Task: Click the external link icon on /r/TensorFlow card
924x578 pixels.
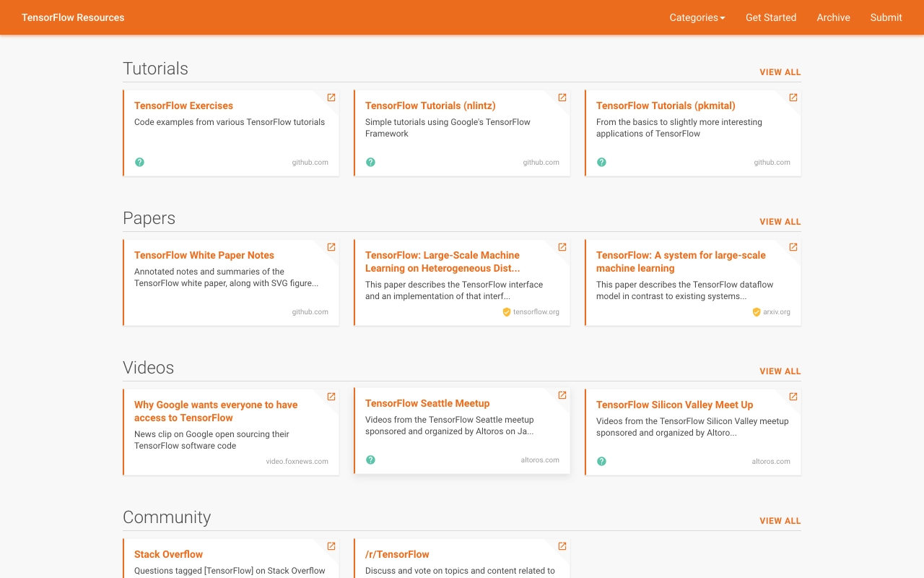Action: (x=562, y=545)
